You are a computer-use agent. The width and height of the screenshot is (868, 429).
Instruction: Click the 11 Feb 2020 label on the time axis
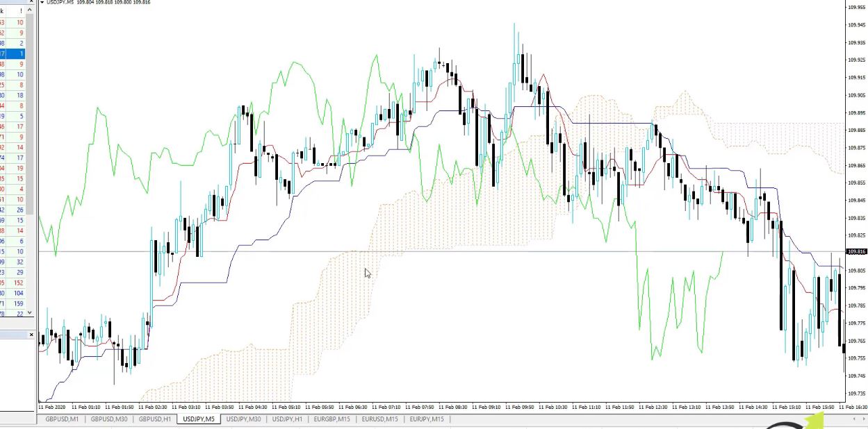(52, 407)
